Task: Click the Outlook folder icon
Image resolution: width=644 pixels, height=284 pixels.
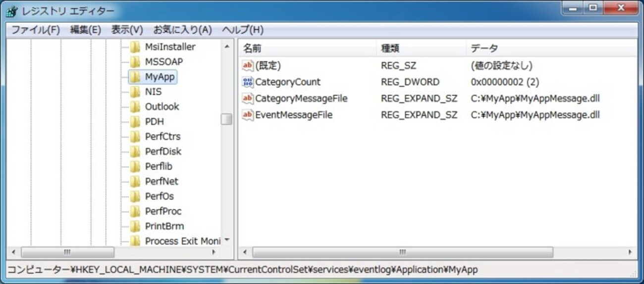Action: pyautogui.click(x=135, y=106)
